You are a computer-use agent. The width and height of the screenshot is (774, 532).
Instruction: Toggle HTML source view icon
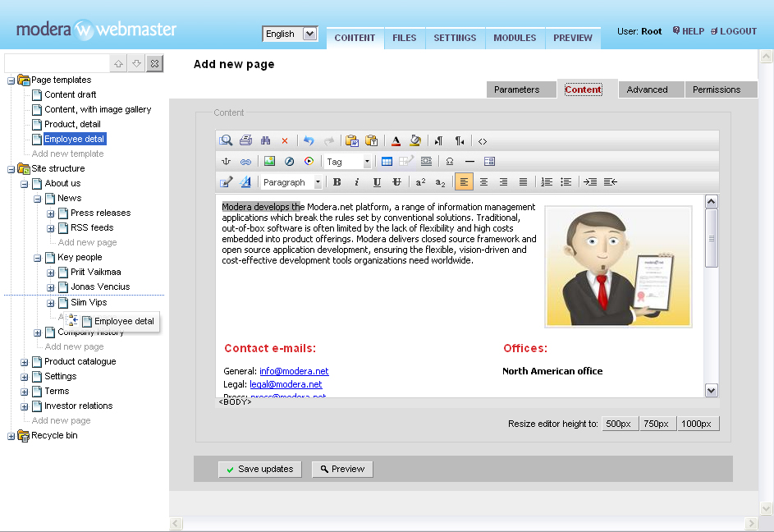pyautogui.click(x=483, y=141)
